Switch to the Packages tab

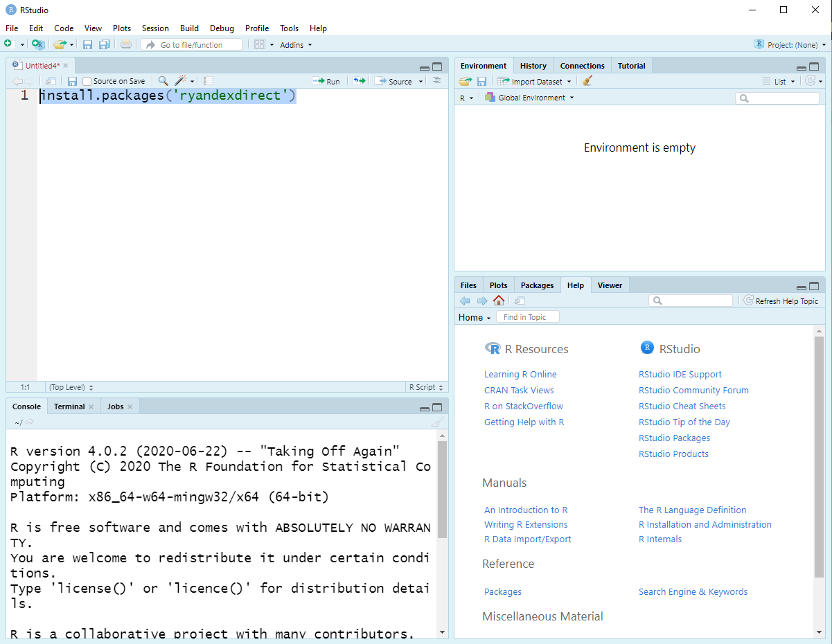point(537,285)
